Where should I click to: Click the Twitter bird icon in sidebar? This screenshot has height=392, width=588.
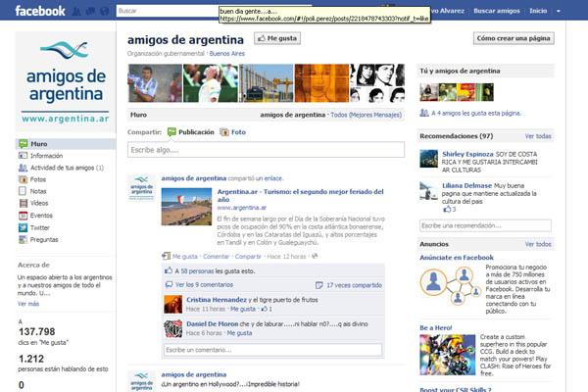[24, 227]
